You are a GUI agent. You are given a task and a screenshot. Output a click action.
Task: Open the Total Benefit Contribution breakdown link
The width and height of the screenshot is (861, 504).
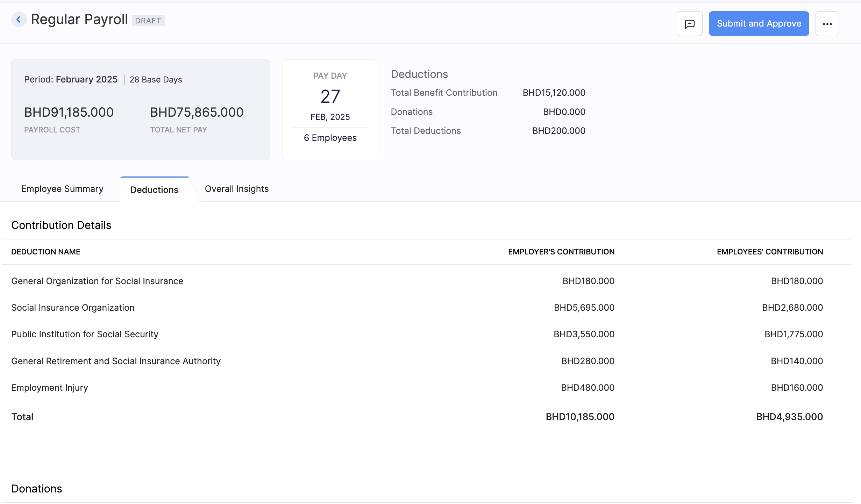point(444,92)
